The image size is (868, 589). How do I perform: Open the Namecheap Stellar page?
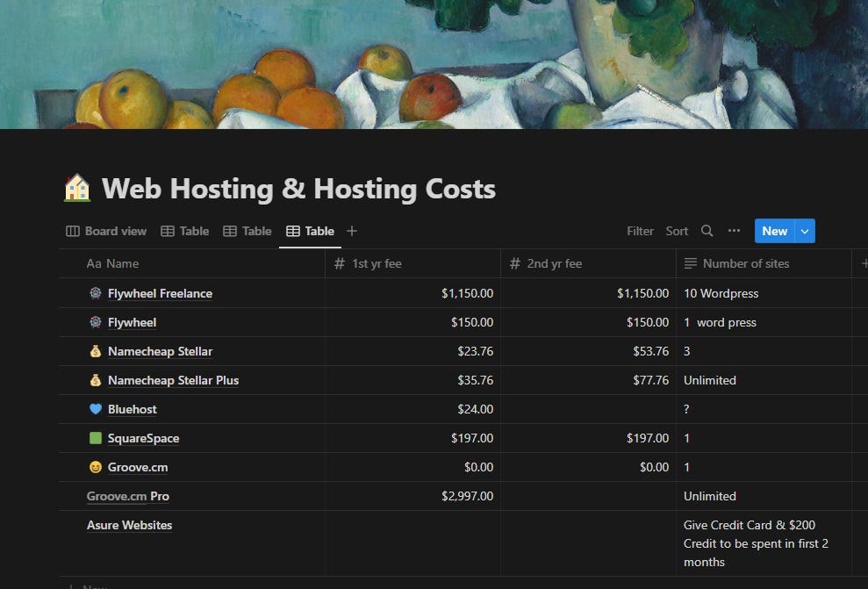point(160,351)
